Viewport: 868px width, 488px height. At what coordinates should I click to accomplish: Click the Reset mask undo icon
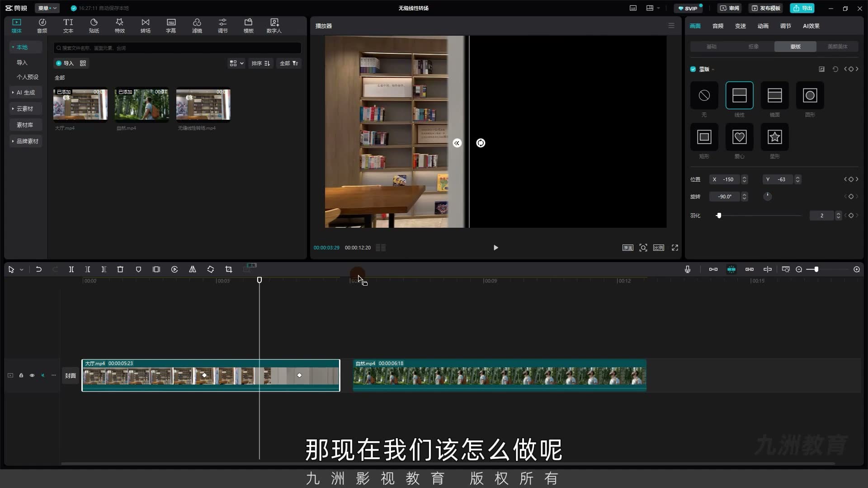[x=835, y=69]
